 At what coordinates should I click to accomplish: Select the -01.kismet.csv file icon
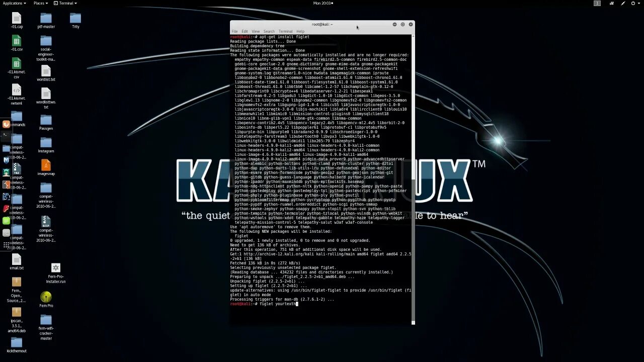[17, 68]
